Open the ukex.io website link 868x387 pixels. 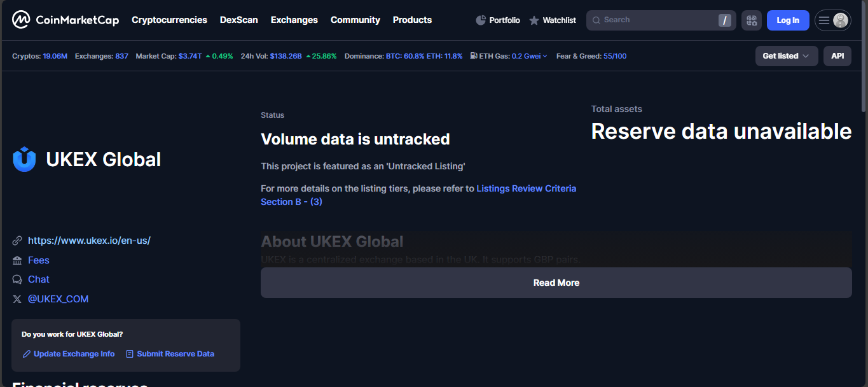89,241
